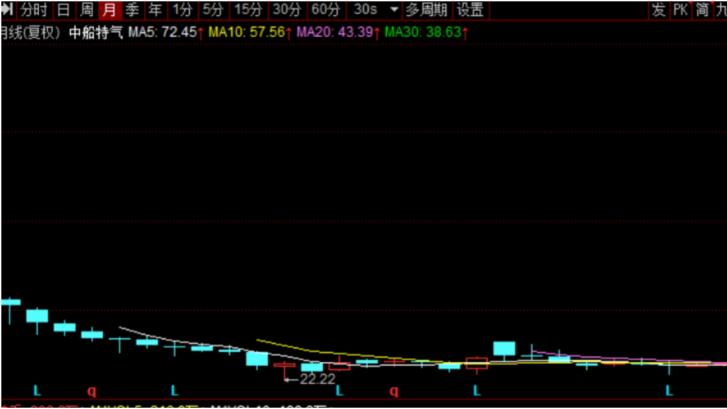Screen dimensions: 727x409
Task: Open the 30分 chart period
Action: pos(287,10)
